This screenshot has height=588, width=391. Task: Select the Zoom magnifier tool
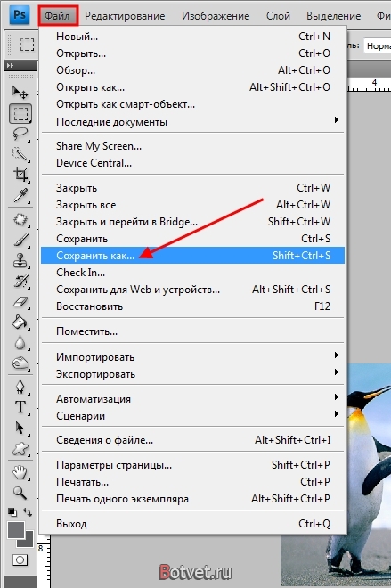20,493
